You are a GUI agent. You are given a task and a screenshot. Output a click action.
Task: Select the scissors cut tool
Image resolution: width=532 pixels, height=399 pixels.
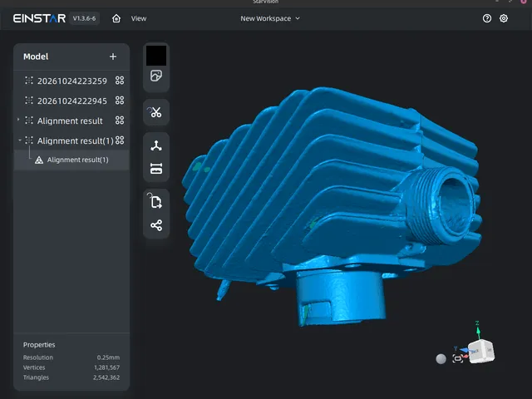click(x=156, y=112)
